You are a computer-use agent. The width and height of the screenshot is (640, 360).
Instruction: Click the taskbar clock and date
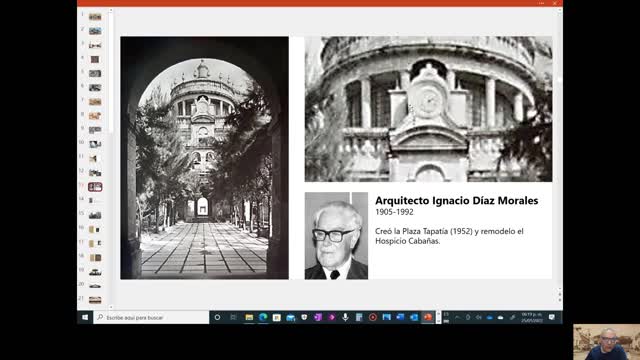pos(531,317)
